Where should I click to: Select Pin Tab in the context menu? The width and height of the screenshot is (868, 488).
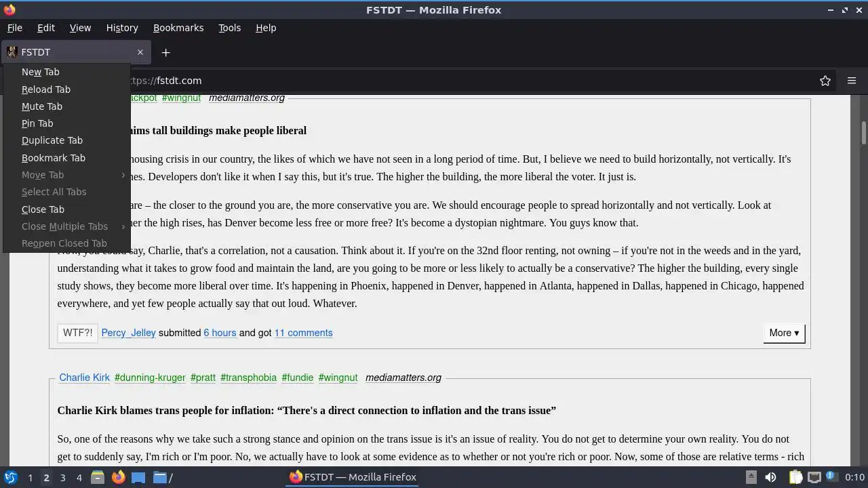coord(66,123)
